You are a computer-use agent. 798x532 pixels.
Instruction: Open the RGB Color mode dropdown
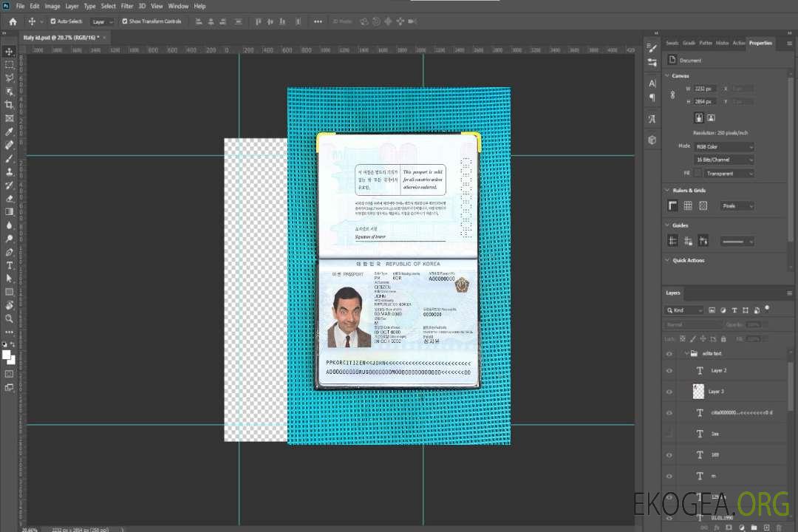point(724,147)
